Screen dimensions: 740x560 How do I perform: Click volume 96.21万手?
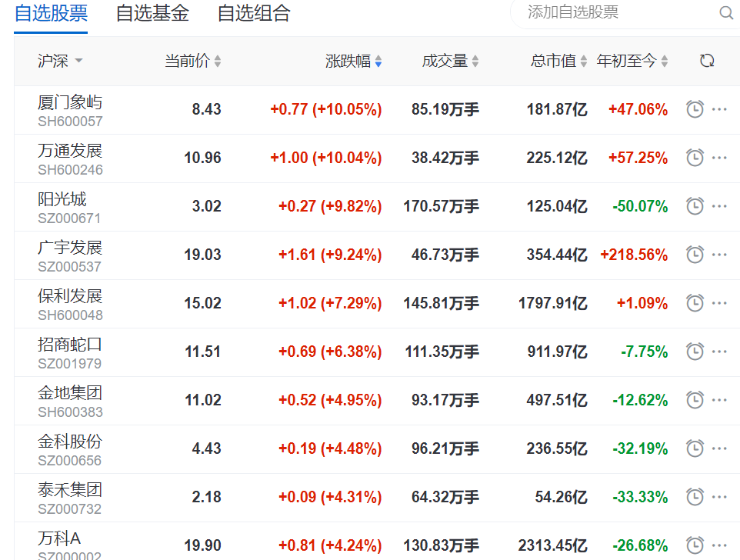point(445,448)
